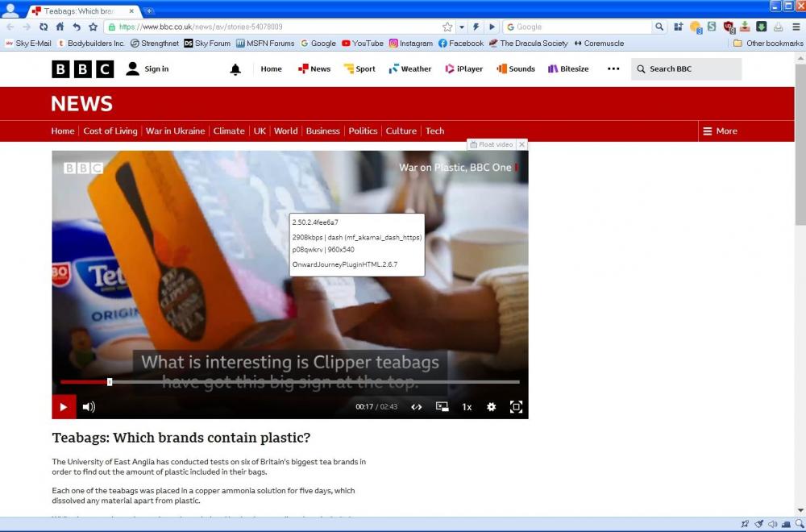
Task: Close the Float video overlay
Action: coord(521,144)
